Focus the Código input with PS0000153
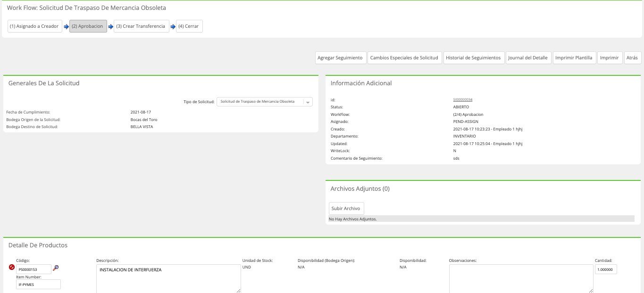The image size is (644, 293). 33,269
